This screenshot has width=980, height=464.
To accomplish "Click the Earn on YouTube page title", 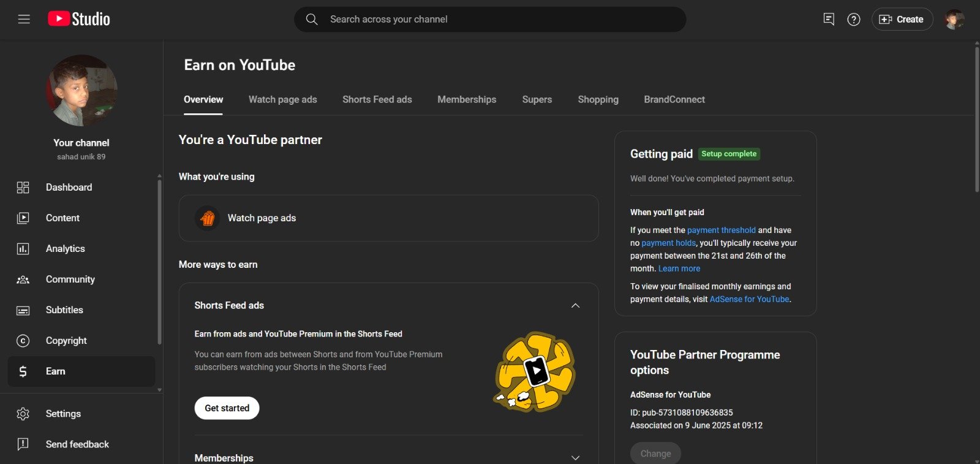I will tap(239, 65).
